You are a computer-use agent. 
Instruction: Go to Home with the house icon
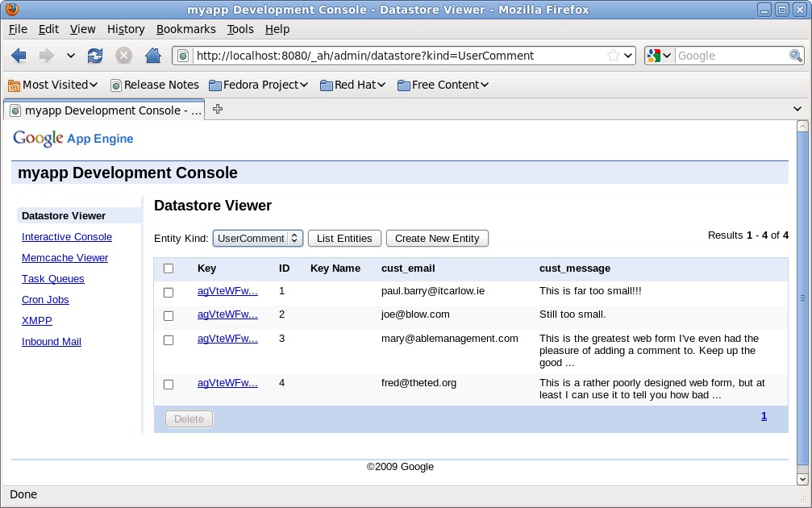[152, 56]
